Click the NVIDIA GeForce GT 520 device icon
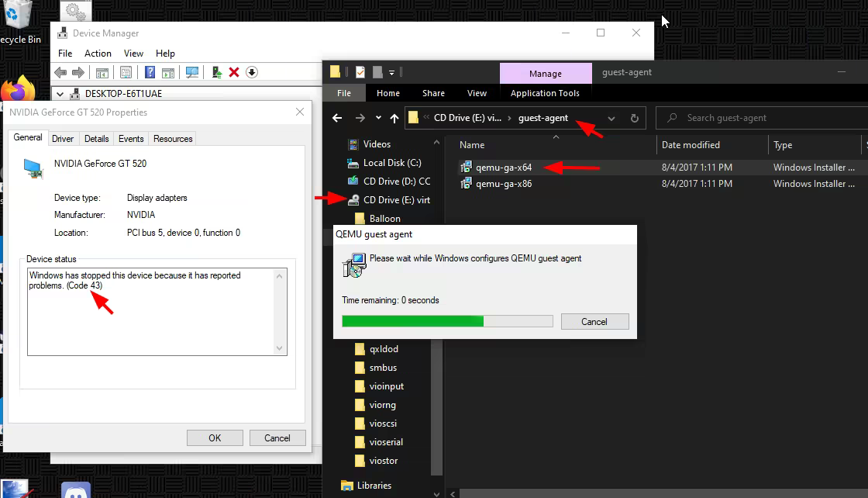The image size is (868, 498). (33, 169)
